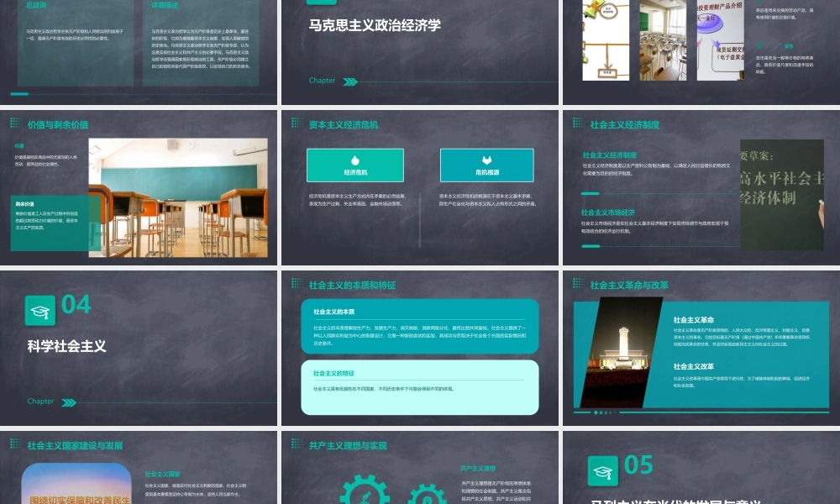This screenshot has width=840, height=504.
Task: Select the classroom photo on 价值与剩余价值 slide
Action: [x=178, y=197]
